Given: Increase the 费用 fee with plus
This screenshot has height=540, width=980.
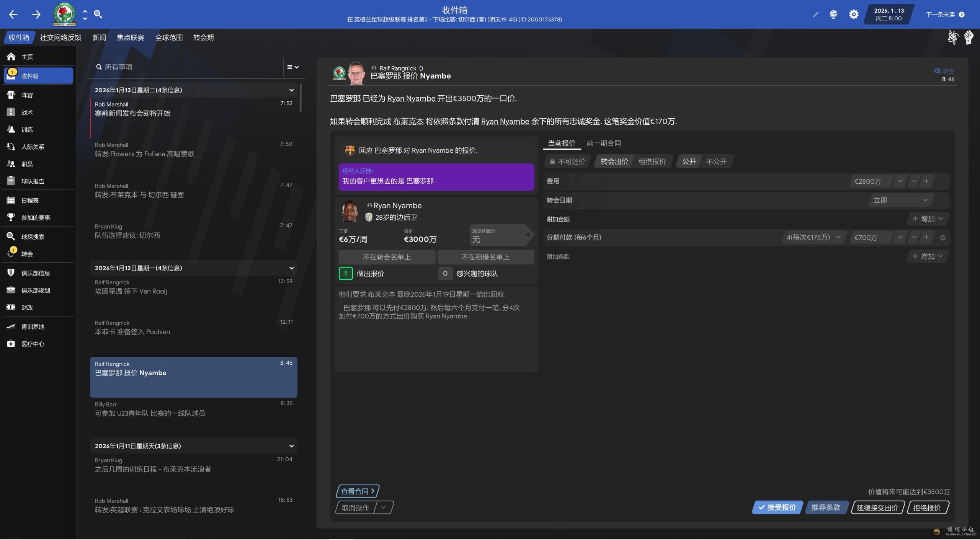Looking at the screenshot, I should pos(926,181).
